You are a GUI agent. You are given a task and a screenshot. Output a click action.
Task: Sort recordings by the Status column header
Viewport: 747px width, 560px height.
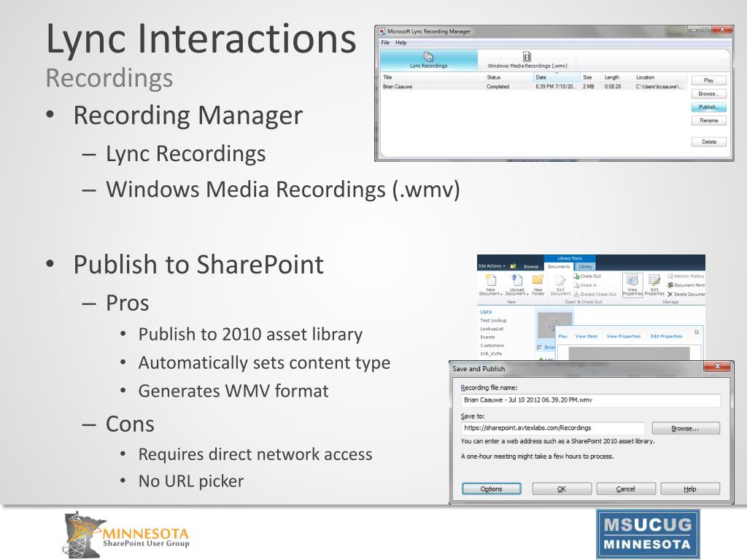pos(494,77)
